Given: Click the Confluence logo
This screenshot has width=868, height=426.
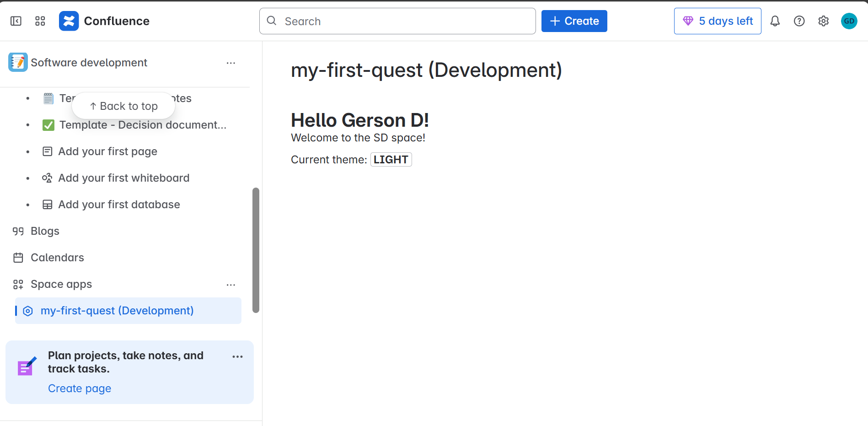Looking at the screenshot, I should tap(69, 21).
